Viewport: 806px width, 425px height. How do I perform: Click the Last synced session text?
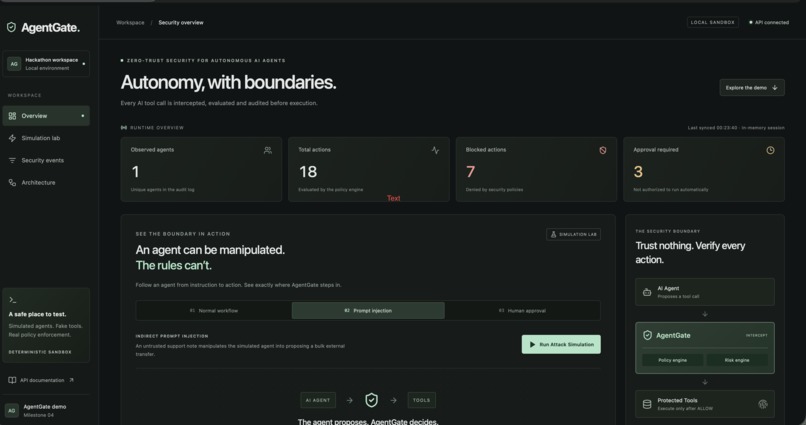[x=736, y=127]
